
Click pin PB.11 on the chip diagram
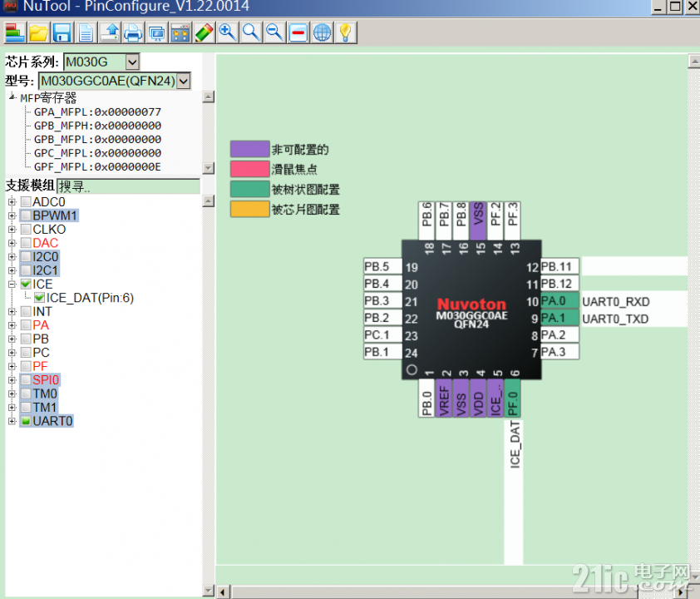click(560, 267)
